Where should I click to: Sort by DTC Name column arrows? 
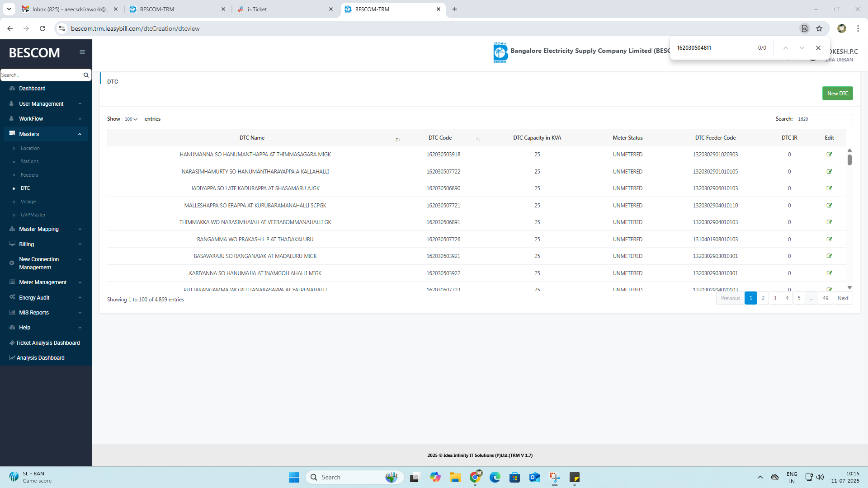click(x=398, y=140)
